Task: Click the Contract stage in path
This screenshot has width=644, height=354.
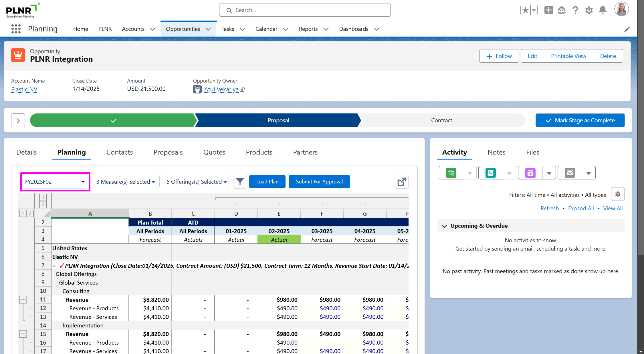Action: click(441, 120)
